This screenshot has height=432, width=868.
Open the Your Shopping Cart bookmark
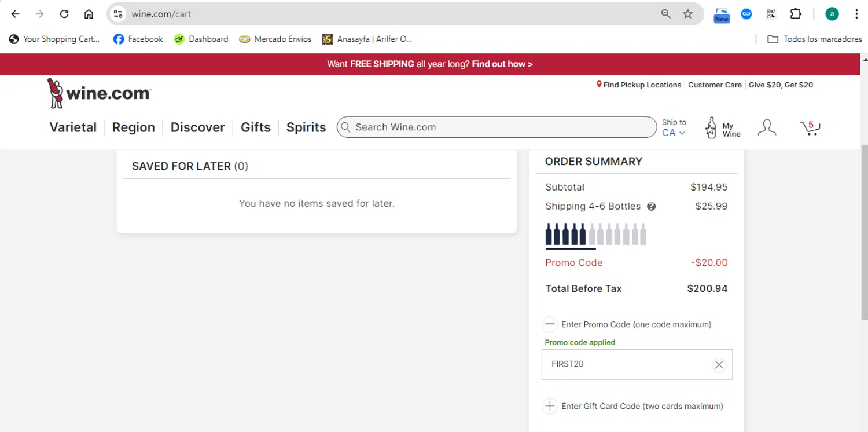[x=54, y=39]
